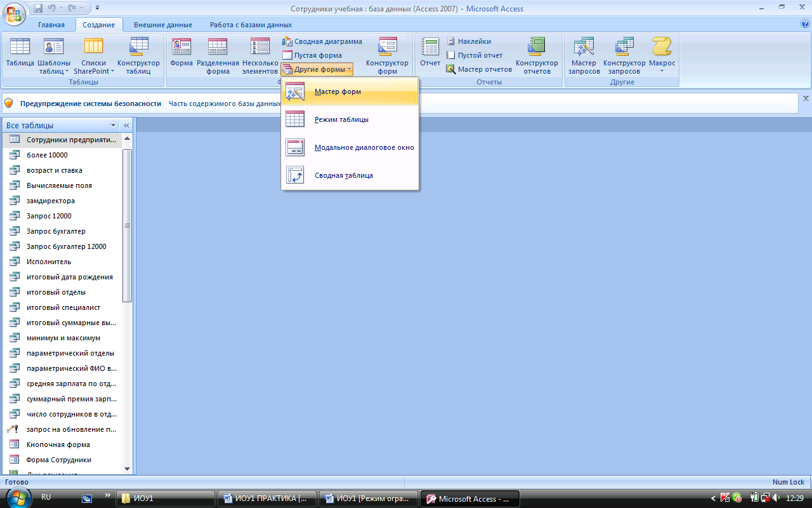Click the Access help question mark icon
812x508 pixels.
(x=805, y=24)
